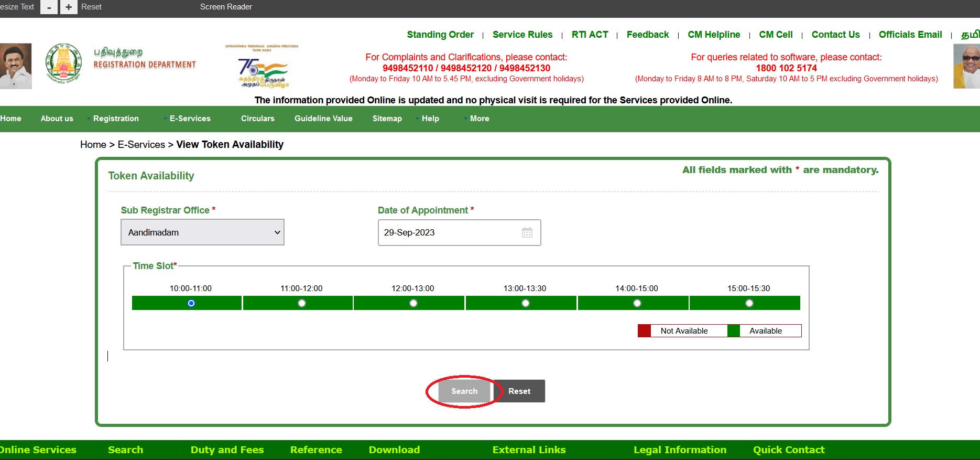Open the Guideline Value menu item
980x460 pixels.
pyautogui.click(x=323, y=119)
